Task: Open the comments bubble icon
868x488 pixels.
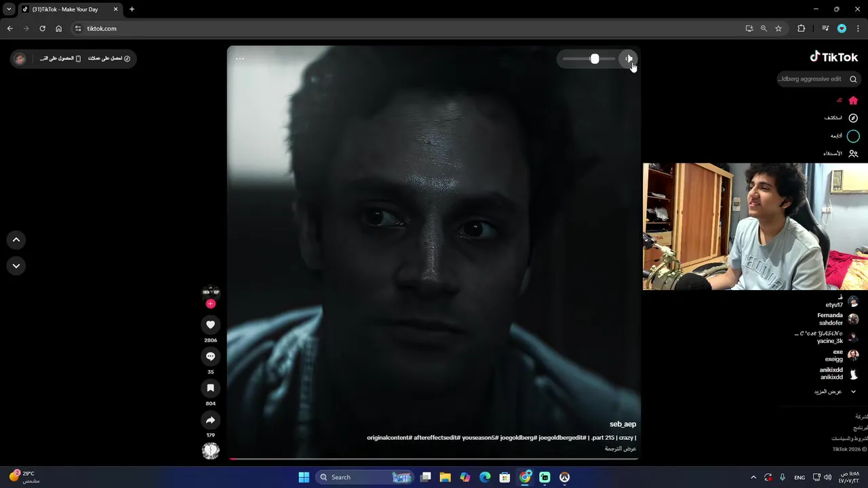Action: (210, 357)
